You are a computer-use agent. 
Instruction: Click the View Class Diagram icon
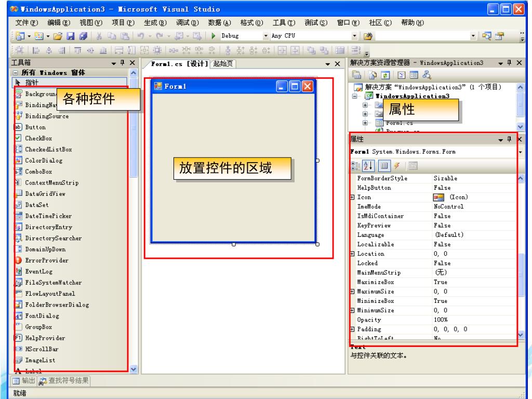click(x=427, y=75)
